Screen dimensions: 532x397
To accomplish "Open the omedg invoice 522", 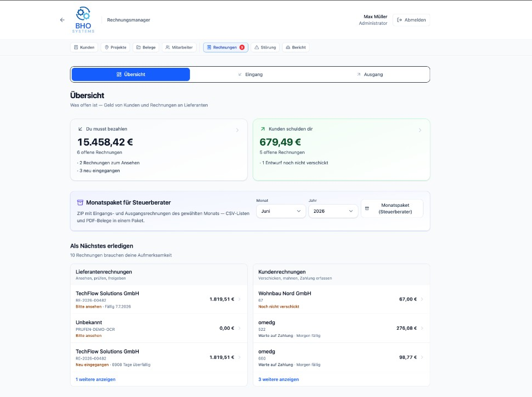I will (x=341, y=329).
